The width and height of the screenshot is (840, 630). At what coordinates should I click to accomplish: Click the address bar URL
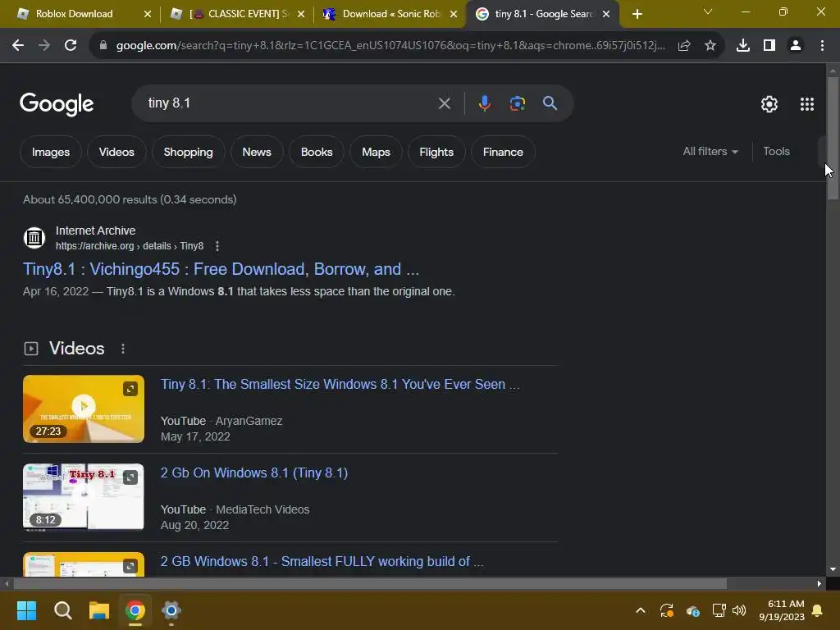[x=390, y=46]
